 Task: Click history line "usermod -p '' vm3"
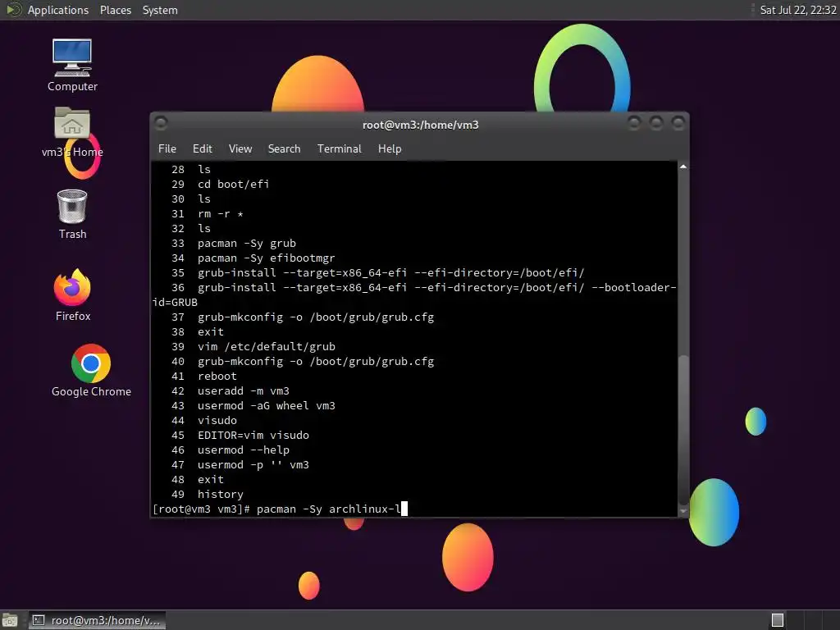point(253,465)
